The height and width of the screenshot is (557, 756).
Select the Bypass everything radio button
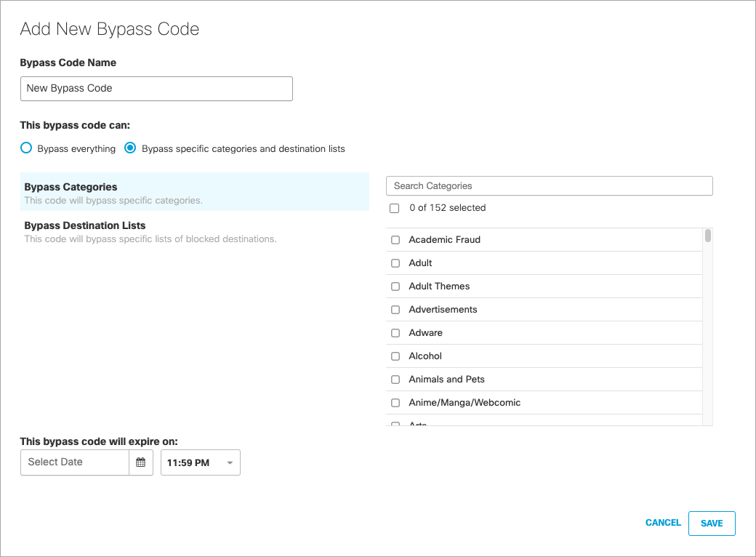tap(26, 148)
